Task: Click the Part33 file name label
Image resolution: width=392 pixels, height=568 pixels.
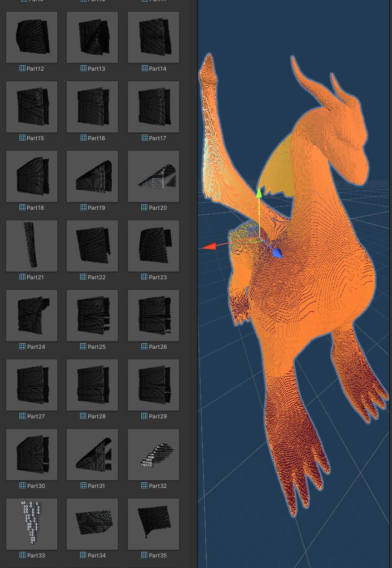Action: click(x=36, y=555)
